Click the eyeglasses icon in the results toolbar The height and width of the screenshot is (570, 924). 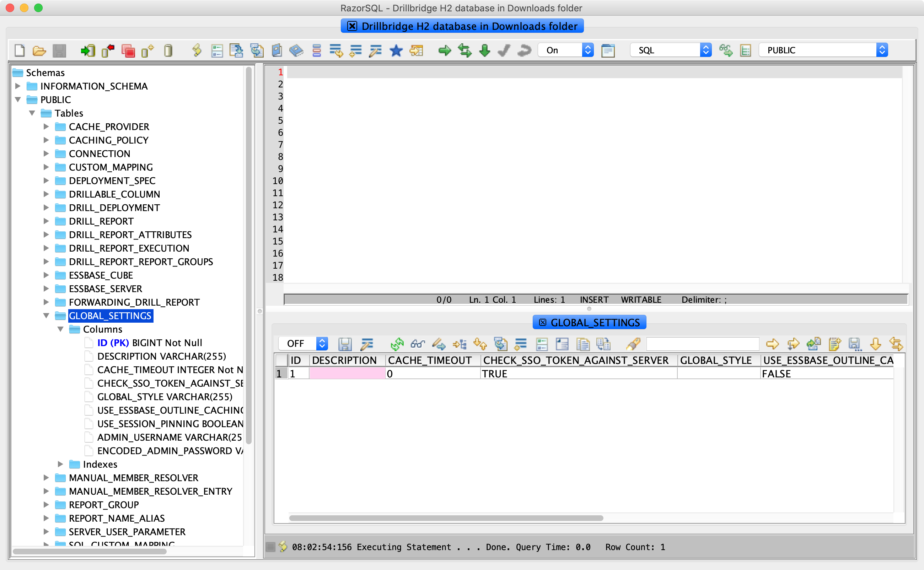click(418, 344)
